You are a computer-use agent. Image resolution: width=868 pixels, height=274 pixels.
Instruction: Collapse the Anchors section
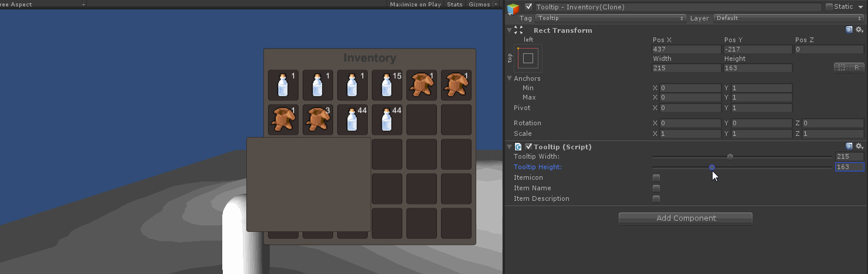pyautogui.click(x=510, y=78)
